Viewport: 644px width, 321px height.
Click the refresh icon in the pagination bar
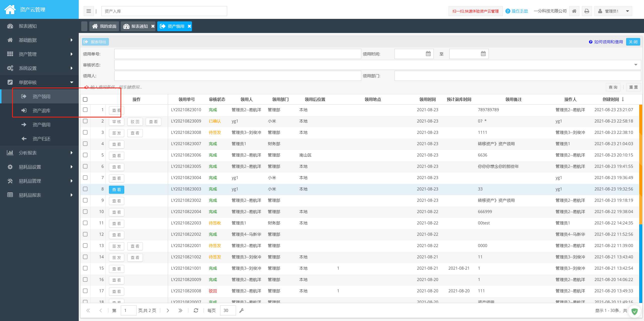pos(196,310)
